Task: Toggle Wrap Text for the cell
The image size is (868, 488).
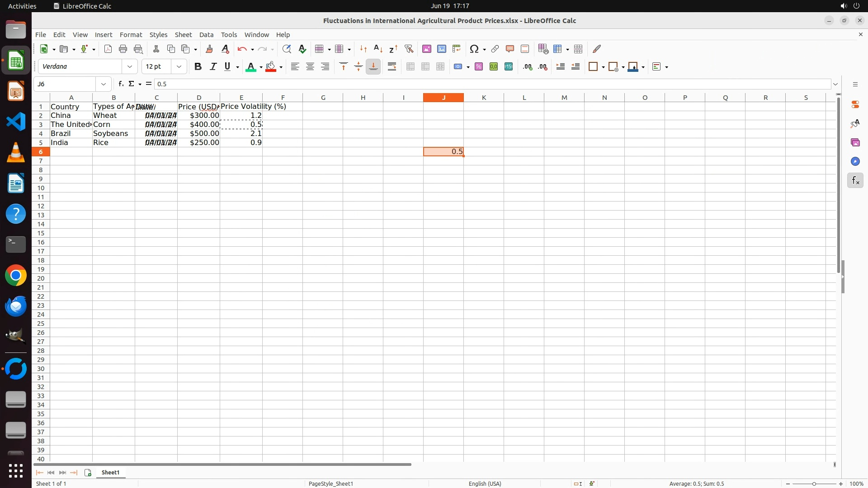Action: (x=392, y=66)
